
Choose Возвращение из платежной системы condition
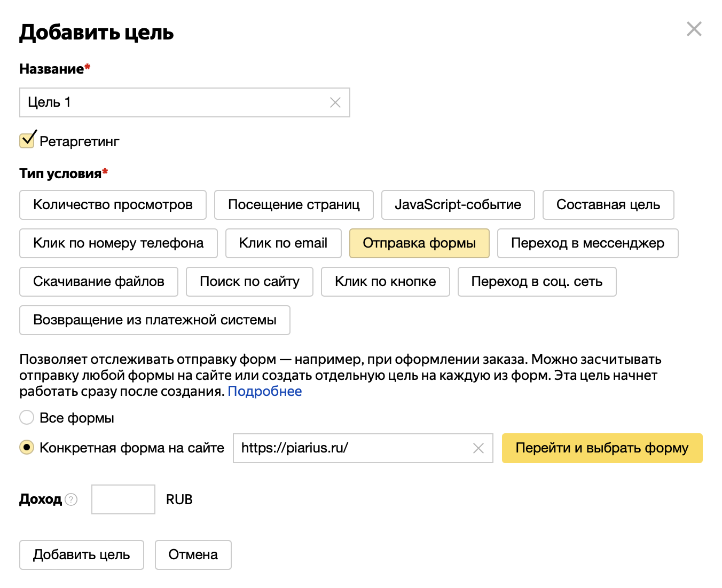[154, 320]
